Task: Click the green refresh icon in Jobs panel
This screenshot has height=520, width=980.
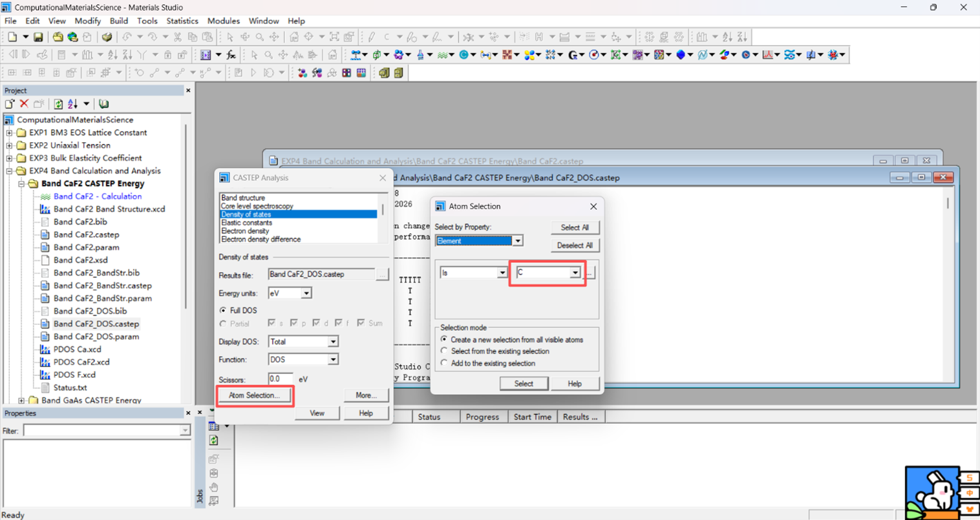Action: (214, 441)
